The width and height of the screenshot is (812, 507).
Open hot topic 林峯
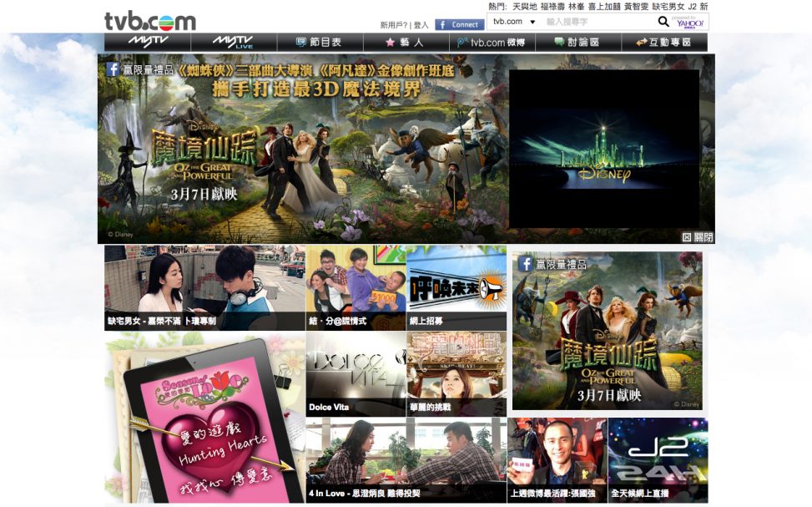coord(577,7)
